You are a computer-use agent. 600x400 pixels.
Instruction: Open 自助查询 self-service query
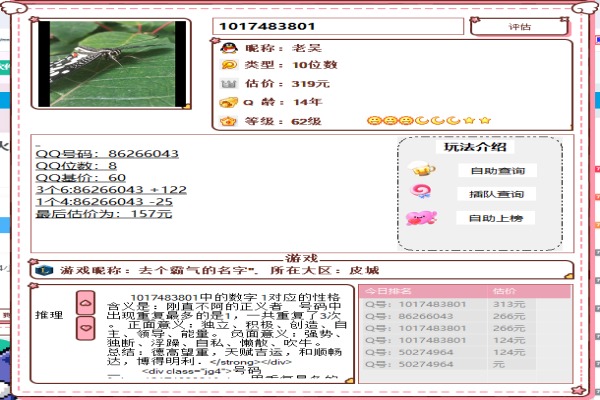tap(496, 171)
